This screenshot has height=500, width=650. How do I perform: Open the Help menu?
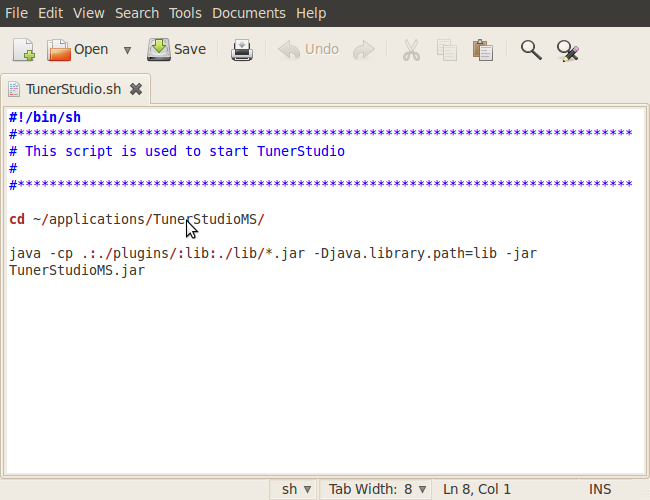point(311,13)
